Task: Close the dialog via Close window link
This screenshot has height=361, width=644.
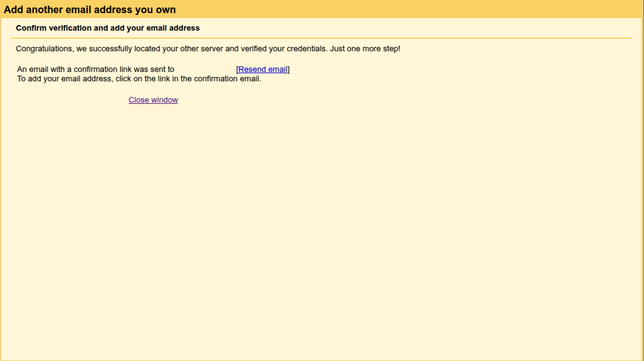Action: pyautogui.click(x=153, y=100)
